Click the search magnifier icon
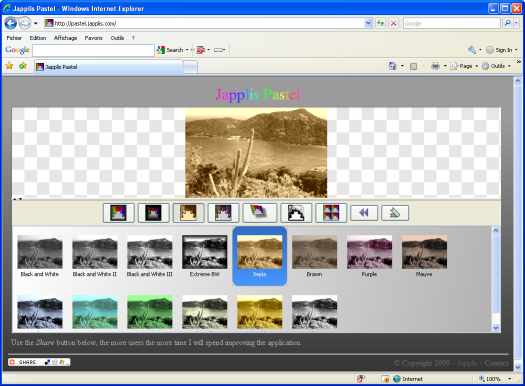 click(x=508, y=23)
